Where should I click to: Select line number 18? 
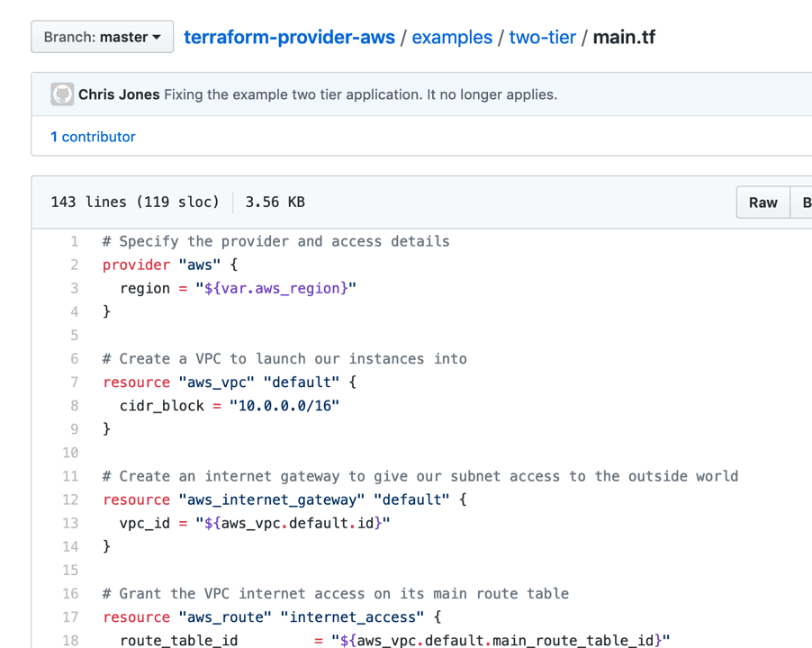tap(70, 641)
